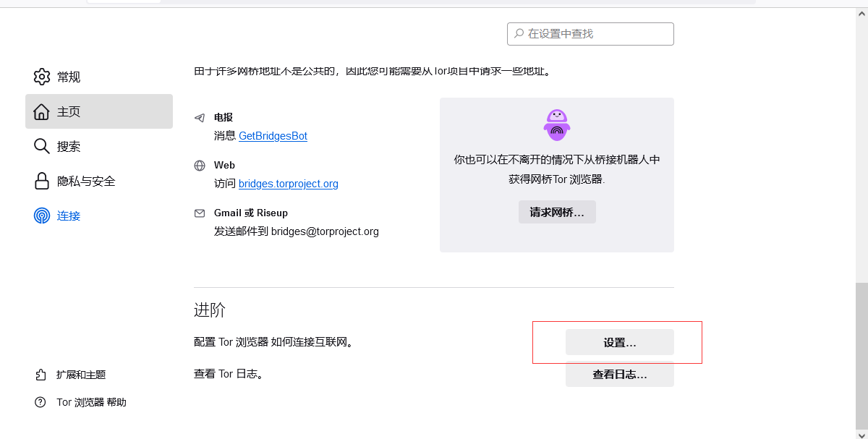The width and height of the screenshot is (868, 439).
Task: Click the 请求网桥… button
Action: [557, 212]
